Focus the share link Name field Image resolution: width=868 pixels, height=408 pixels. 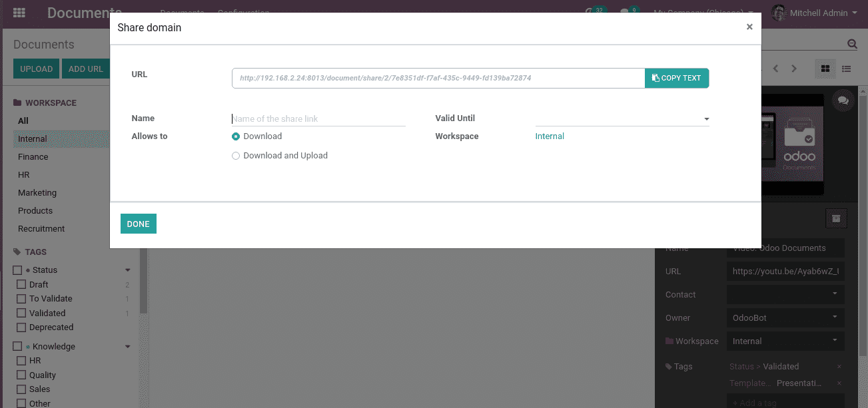[318, 118]
